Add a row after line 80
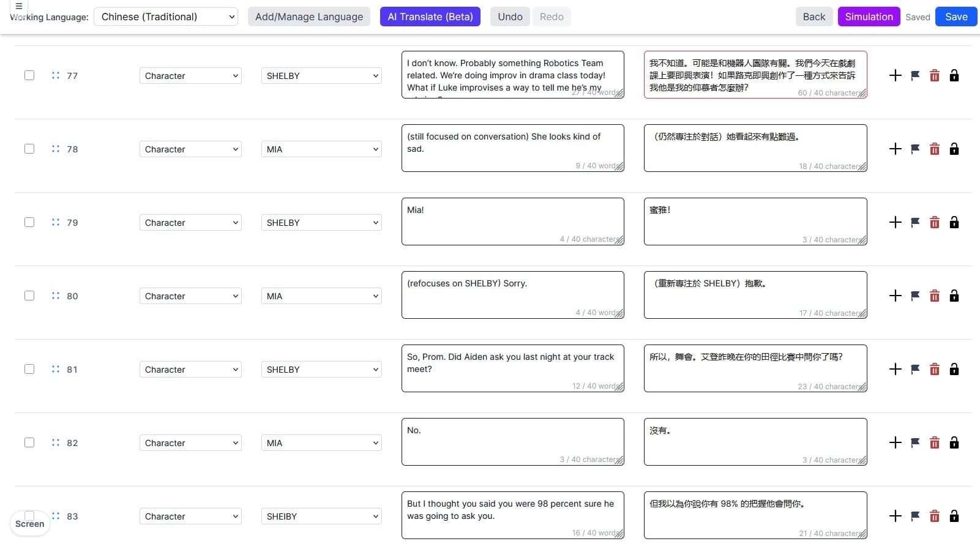The width and height of the screenshot is (980, 544). pos(896,296)
